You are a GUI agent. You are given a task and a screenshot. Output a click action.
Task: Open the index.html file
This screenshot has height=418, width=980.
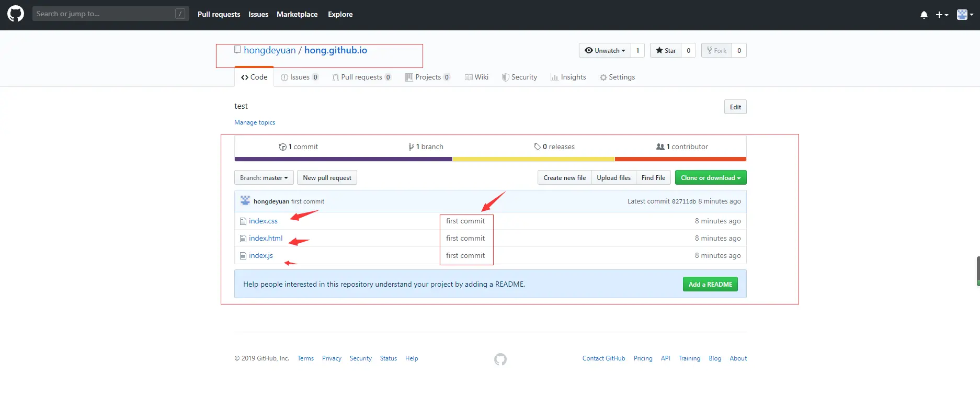click(266, 239)
